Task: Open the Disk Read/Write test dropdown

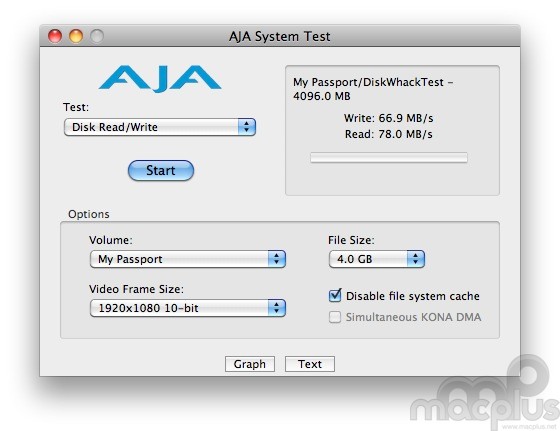Action: click(x=160, y=127)
